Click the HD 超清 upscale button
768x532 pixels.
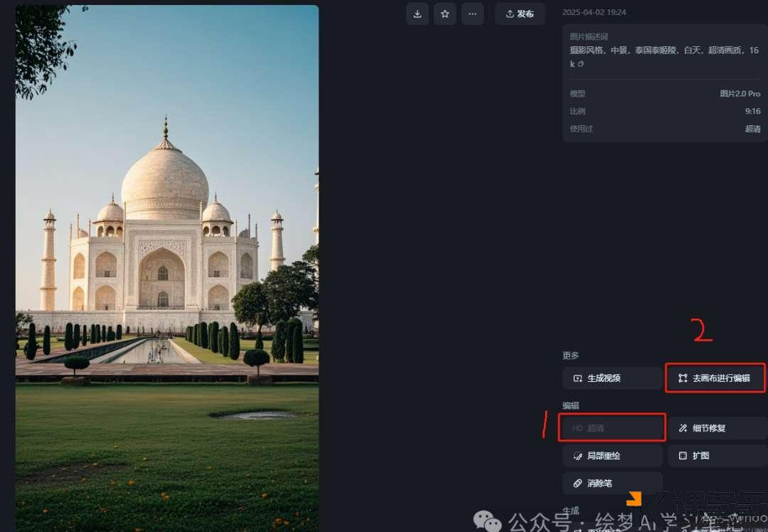(612, 428)
